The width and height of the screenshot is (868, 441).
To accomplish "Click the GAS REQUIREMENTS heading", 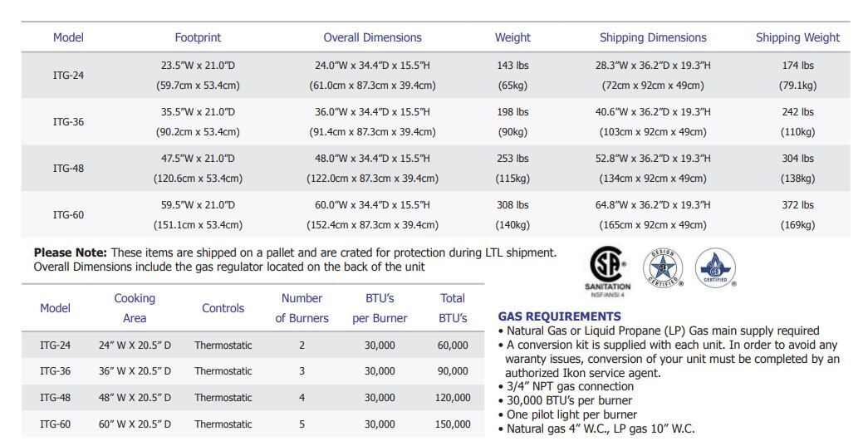I will [x=559, y=316].
